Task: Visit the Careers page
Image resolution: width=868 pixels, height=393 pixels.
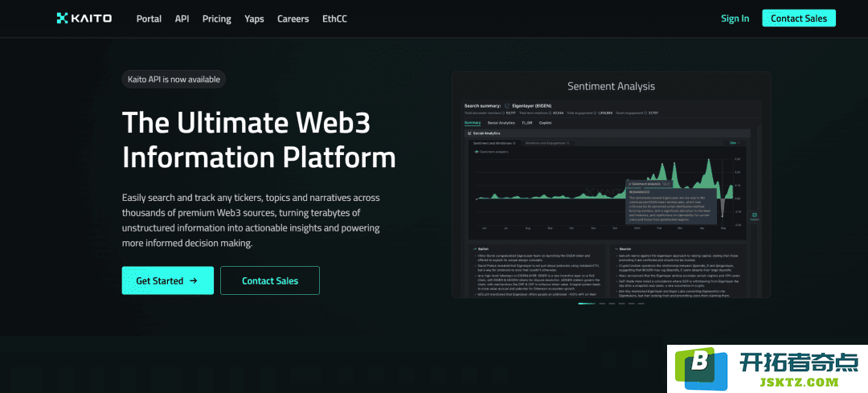Action: (293, 18)
